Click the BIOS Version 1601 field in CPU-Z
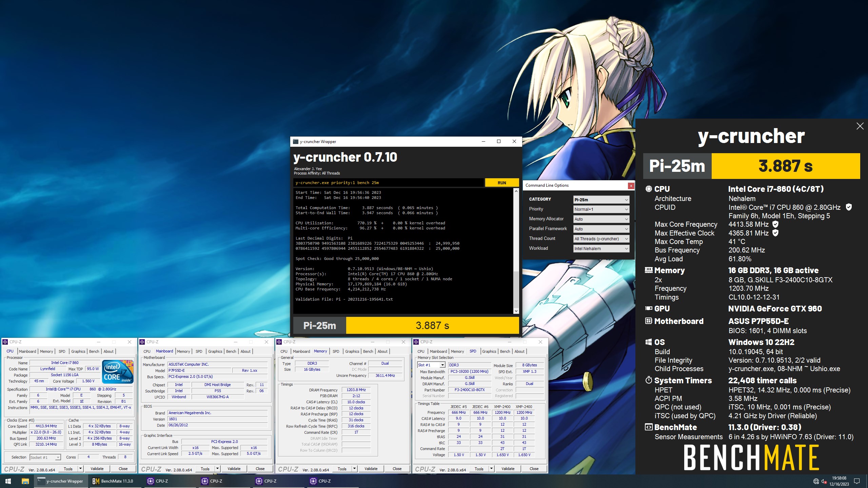This screenshot has width=868, height=488. click(217, 419)
